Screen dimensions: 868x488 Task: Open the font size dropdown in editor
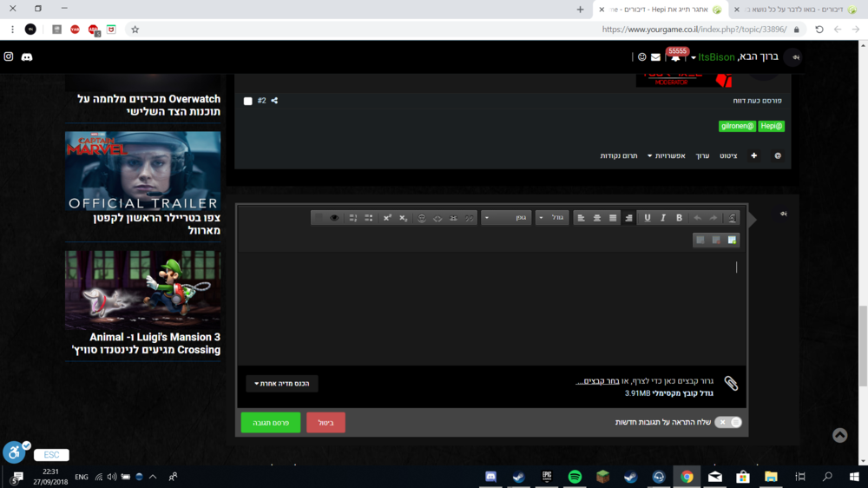click(552, 218)
